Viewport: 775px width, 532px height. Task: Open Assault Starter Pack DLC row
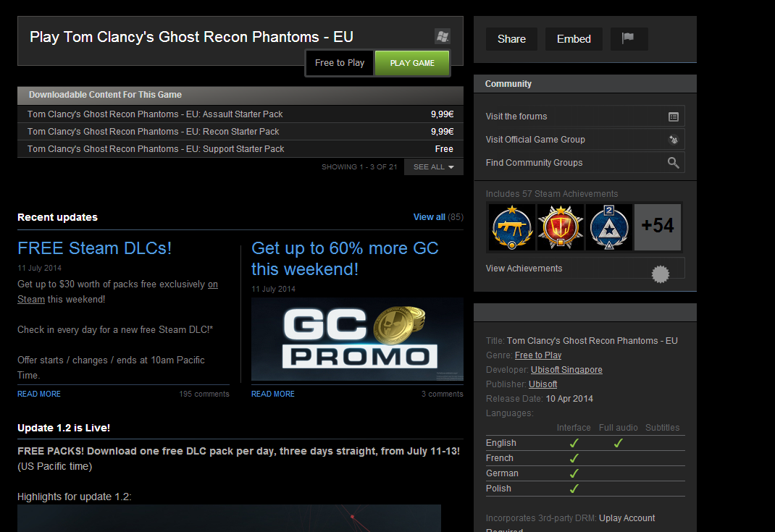[240, 114]
